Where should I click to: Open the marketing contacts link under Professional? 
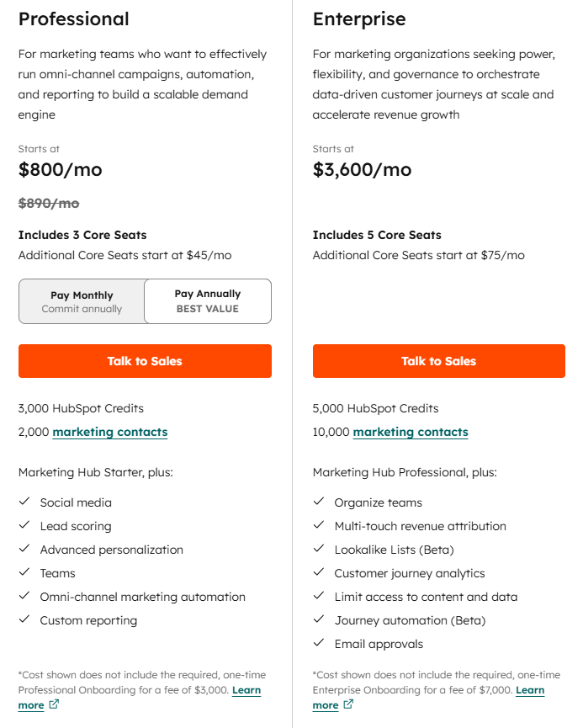tap(109, 432)
